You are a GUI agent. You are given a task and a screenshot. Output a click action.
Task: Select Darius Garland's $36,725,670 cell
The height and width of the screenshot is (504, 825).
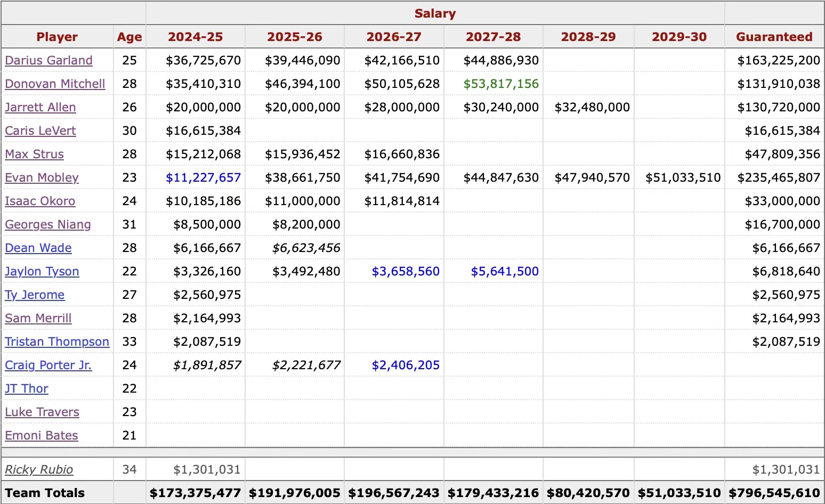pyautogui.click(x=196, y=60)
